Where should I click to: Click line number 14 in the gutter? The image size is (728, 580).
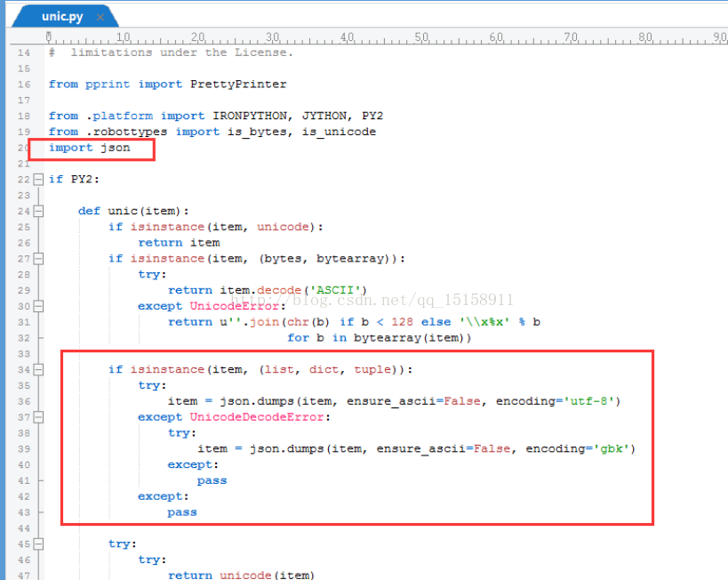click(24, 53)
